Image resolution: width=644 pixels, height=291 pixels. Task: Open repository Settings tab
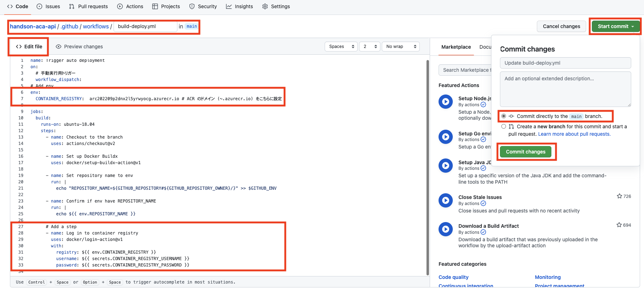pyautogui.click(x=276, y=6)
